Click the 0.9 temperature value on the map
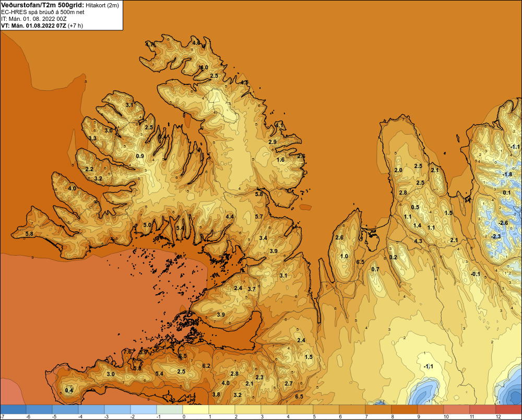 140,156
